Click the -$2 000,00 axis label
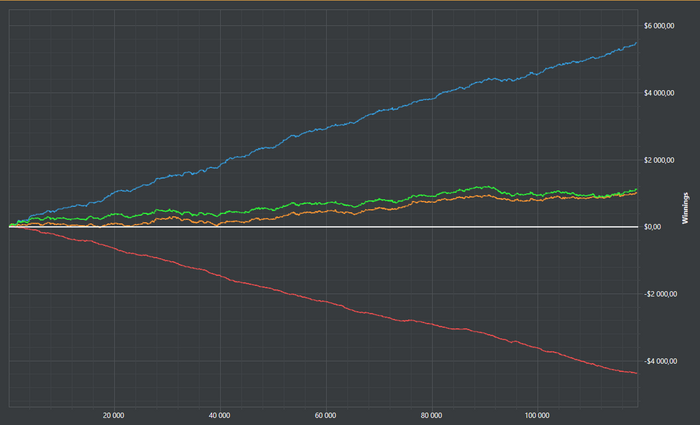 coord(660,294)
